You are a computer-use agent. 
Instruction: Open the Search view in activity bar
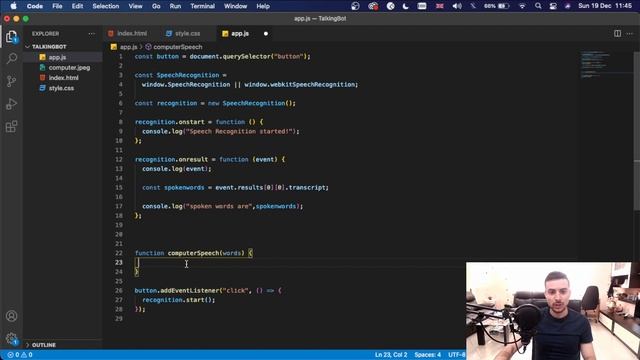(11, 58)
